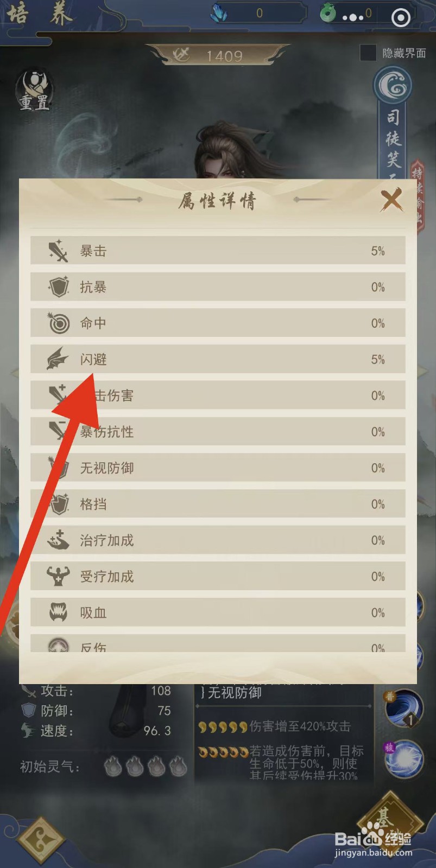Image resolution: width=436 pixels, height=868 pixels.
Task: Tap the 重置 reset character icon
Action: (35, 91)
